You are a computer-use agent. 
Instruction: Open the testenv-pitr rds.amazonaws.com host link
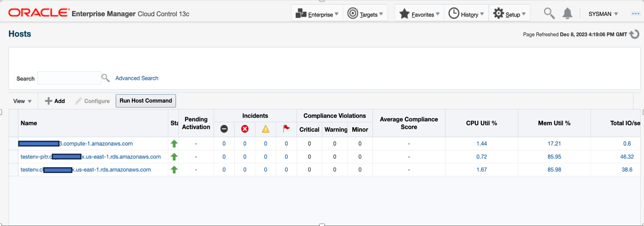coord(91,156)
